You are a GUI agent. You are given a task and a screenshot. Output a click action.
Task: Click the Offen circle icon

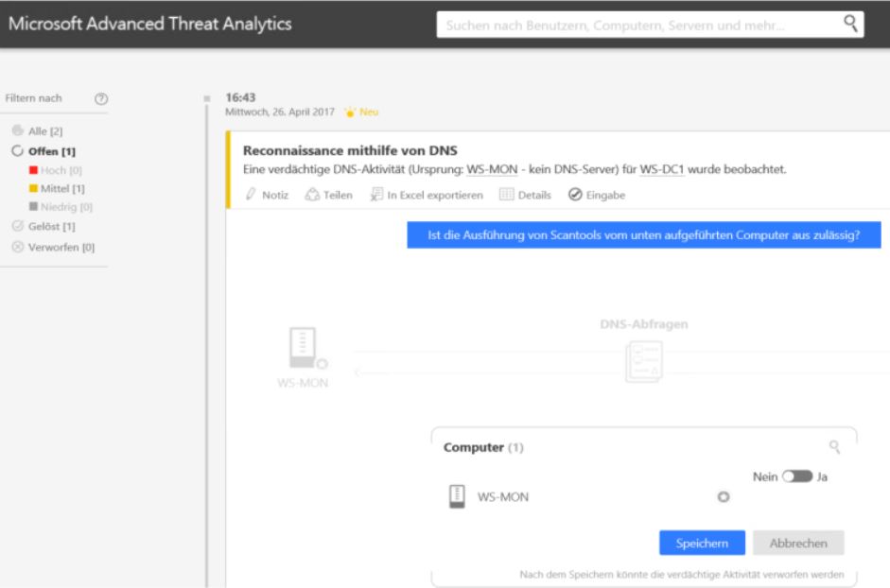(18, 151)
